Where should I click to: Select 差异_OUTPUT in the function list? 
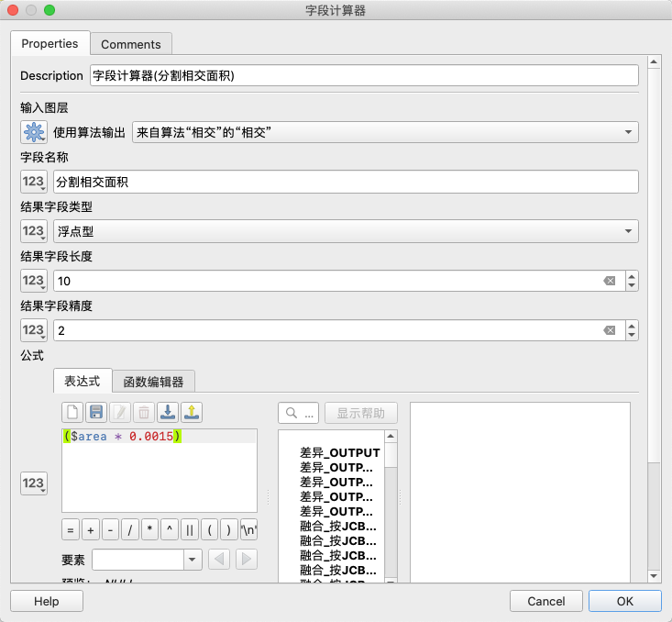click(339, 453)
